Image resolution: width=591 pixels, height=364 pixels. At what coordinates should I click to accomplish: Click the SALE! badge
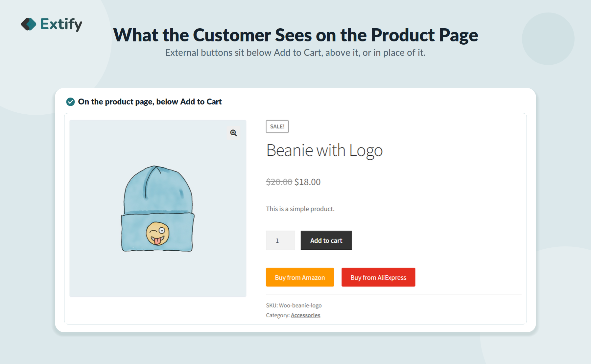coord(277,126)
